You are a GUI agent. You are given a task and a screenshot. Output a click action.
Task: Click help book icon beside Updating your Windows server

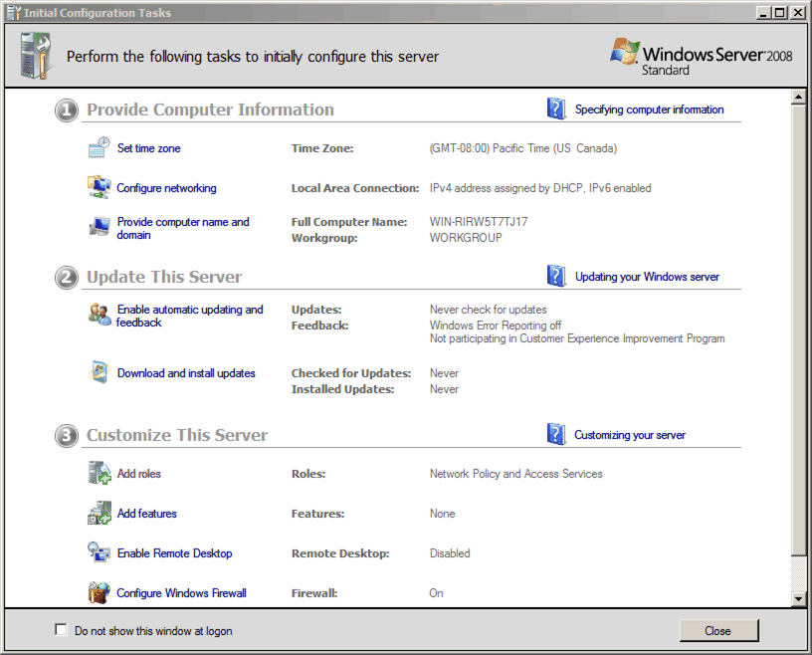[x=556, y=276]
